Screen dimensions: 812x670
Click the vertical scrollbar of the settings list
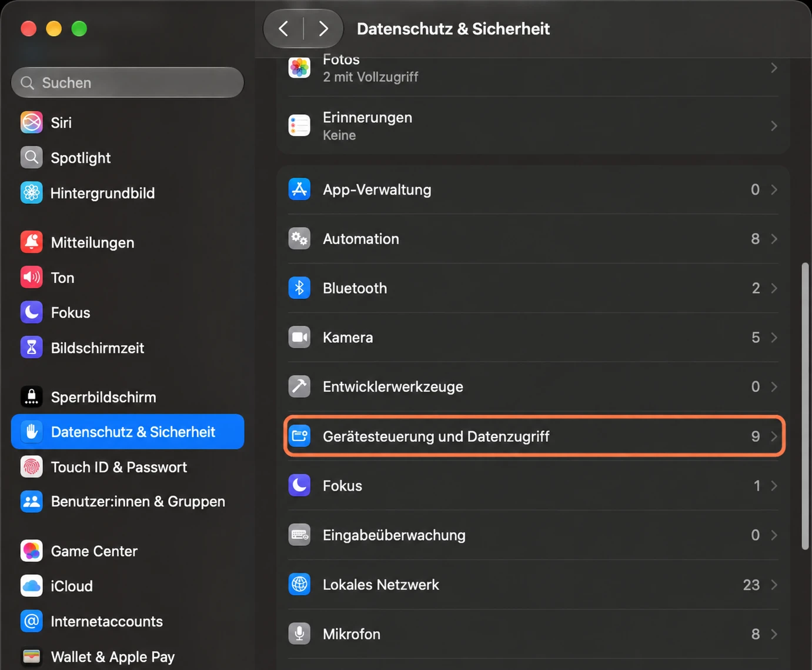coord(805,406)
